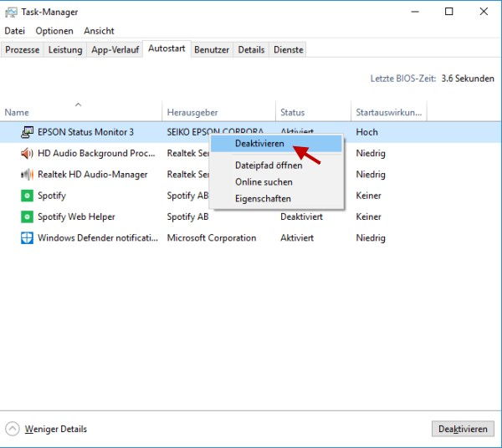Choose Eigenschaften in the context menu
The width and height of the screenshot is (502, 448).
276,199
